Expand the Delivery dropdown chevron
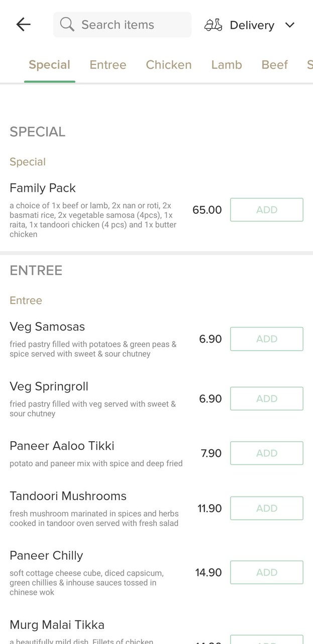 pyautogui.click(x=290, y=25)
